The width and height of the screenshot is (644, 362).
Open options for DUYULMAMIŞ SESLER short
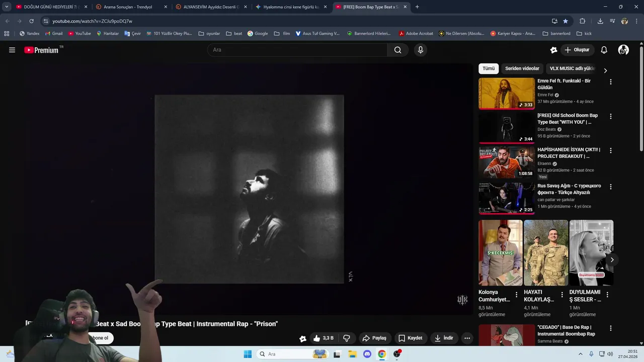tap(607, 295)
